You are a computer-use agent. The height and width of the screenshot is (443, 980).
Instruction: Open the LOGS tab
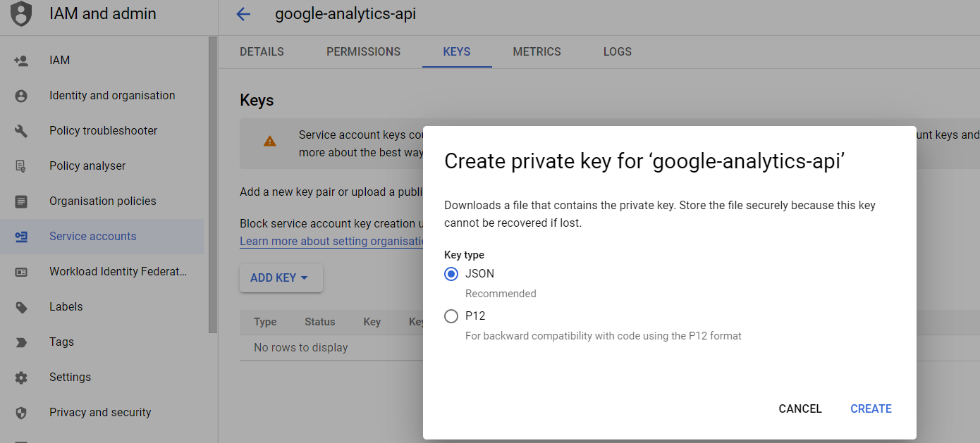[618, 52]
